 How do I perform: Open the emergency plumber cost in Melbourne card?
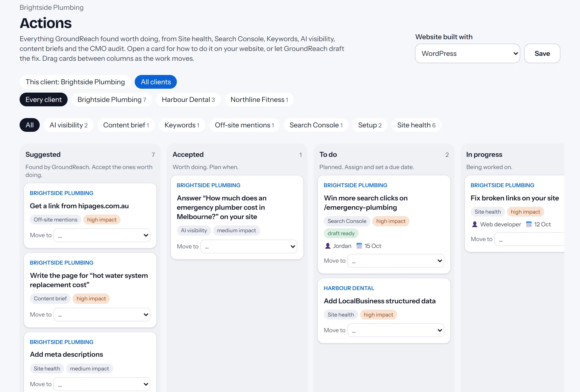click(222, 208)
